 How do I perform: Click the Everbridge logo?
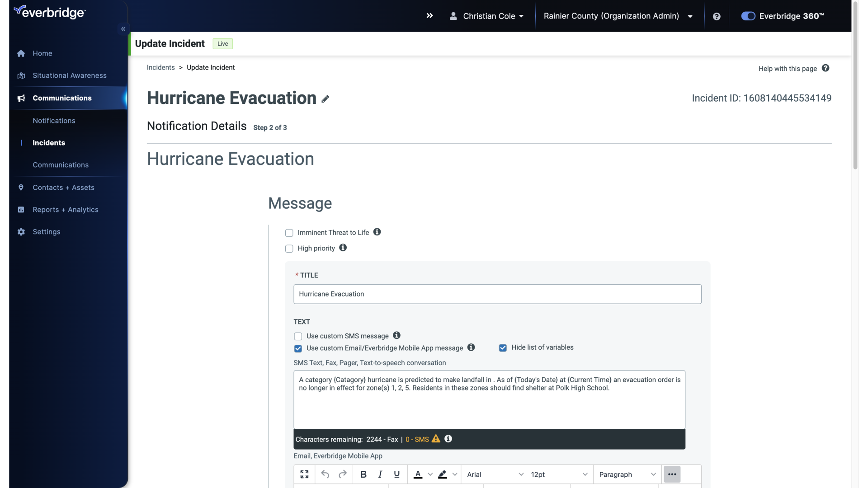point(50,12)
